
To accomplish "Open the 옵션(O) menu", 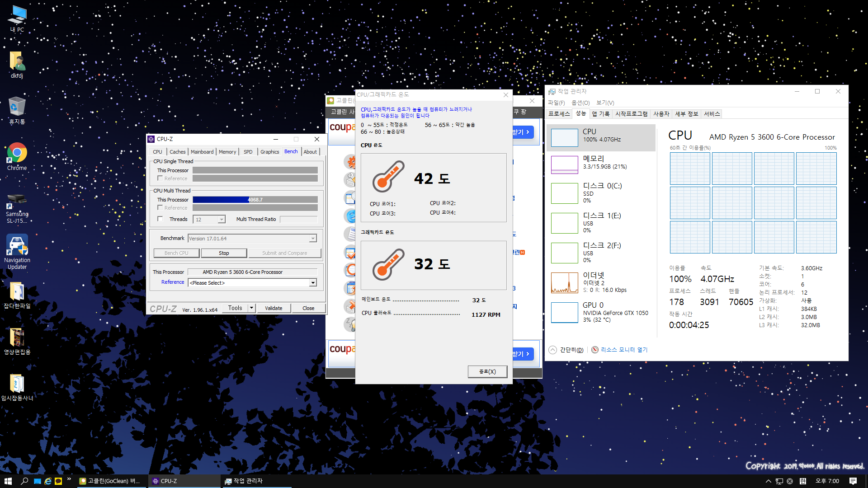I will point(580,103).
